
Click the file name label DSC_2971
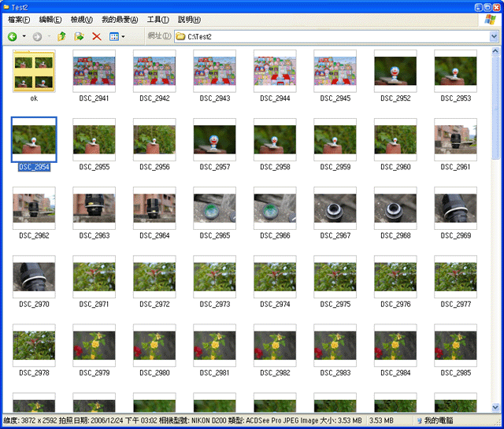(94, 304)
